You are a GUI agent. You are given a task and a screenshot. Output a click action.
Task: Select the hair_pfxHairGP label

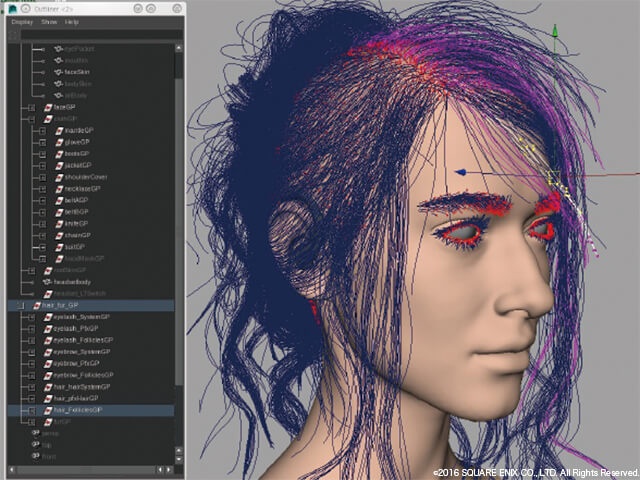[76, 399]
